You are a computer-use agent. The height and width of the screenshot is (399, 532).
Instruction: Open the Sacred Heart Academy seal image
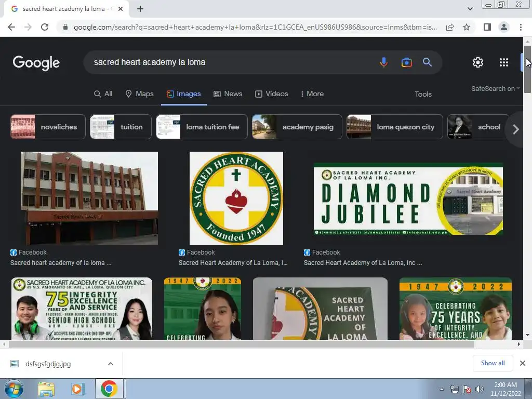pos(236,198)
